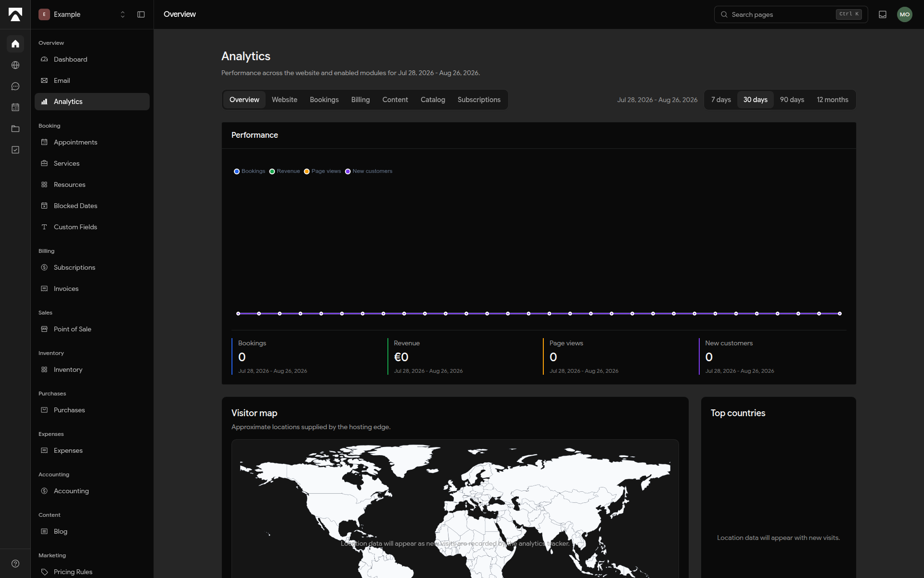
Task: Click the home icon in the left rail
Action: pos(15,44)
